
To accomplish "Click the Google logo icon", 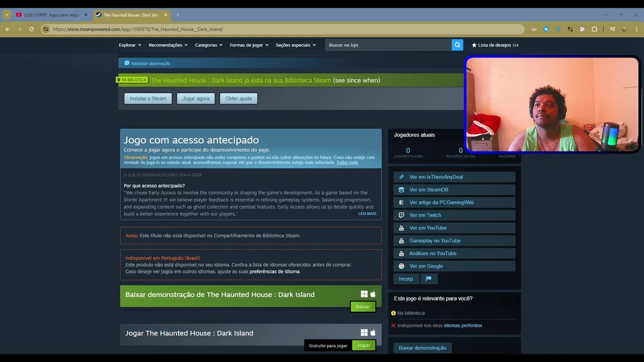I will [x=401, y=266].
